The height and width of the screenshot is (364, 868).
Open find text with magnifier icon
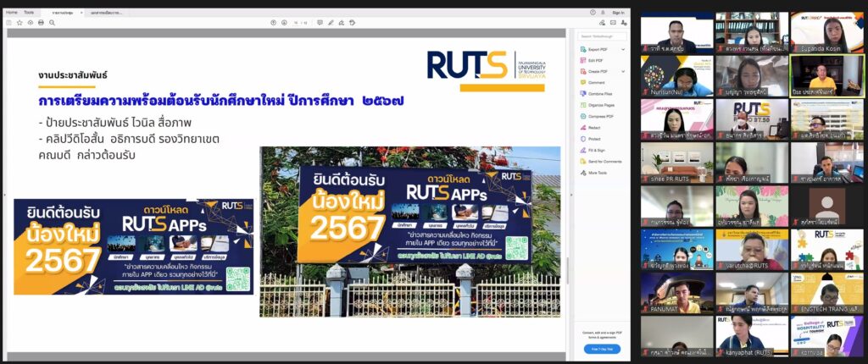(52, 23)
